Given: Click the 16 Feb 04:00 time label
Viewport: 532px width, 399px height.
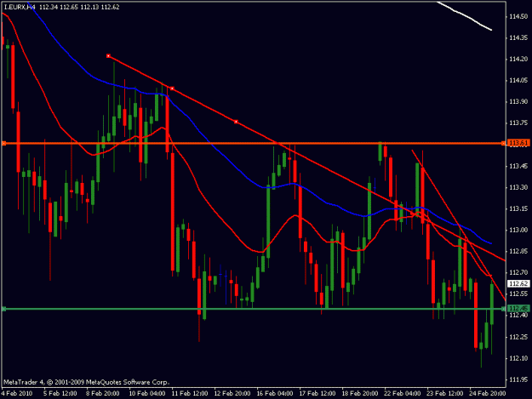Looking at the screenshot, I should [x=275, y=393].
